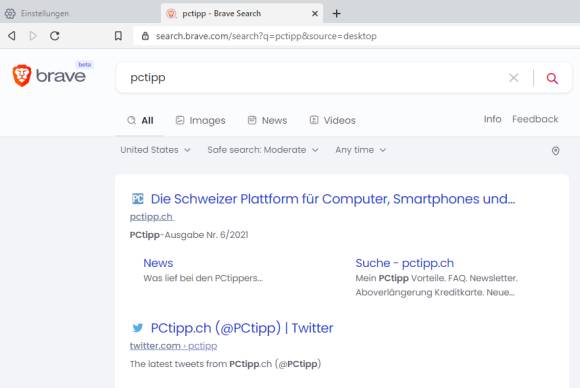Expand the United States region dropdown
The image size is (580, 388).
(x=155, y=150)
